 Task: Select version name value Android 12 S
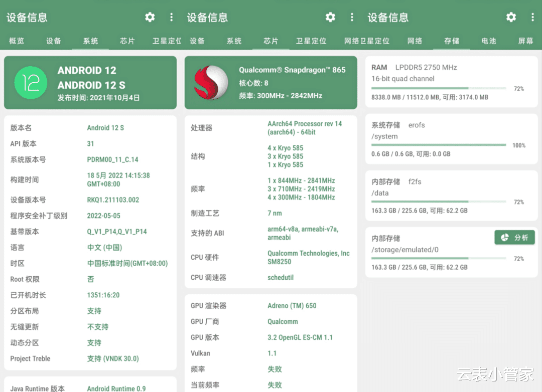click(x=105, y=128)
